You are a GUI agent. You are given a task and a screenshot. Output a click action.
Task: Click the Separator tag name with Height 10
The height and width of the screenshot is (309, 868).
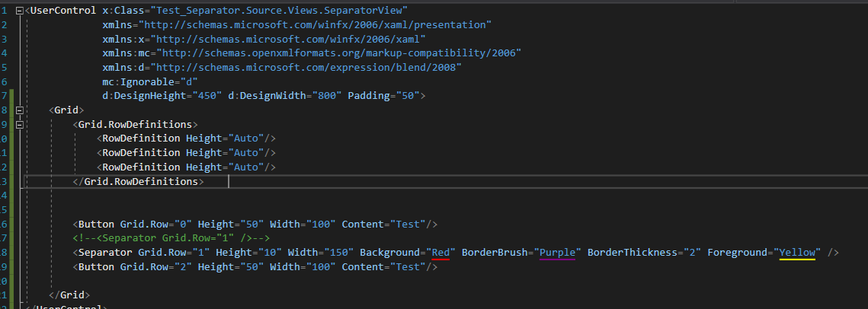point(105,253)
